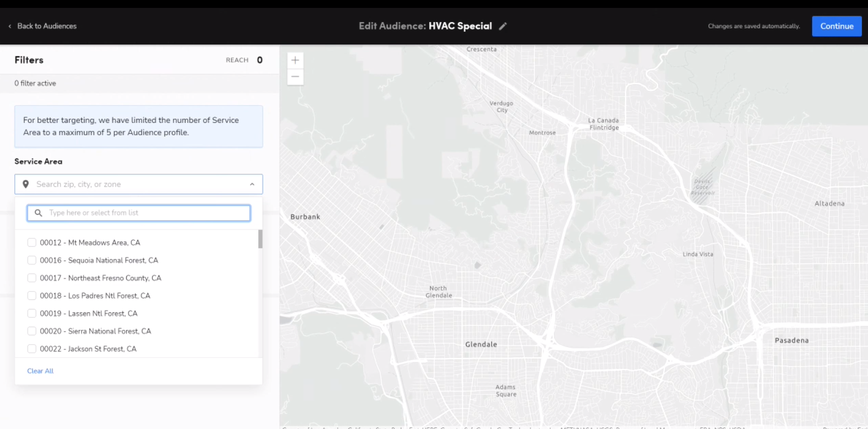Click the Continue button
Screen dimensions: 868x429
coord(836,26)
